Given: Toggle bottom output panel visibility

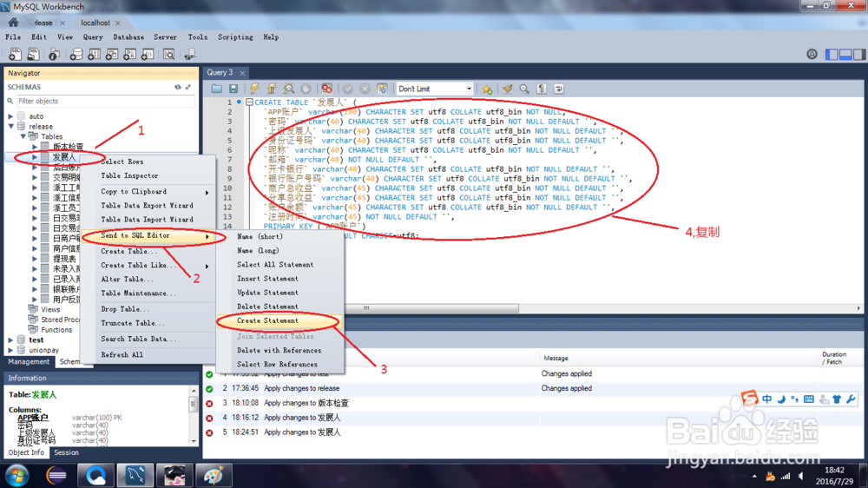Looking at the screenshot, I should [845, 55].
